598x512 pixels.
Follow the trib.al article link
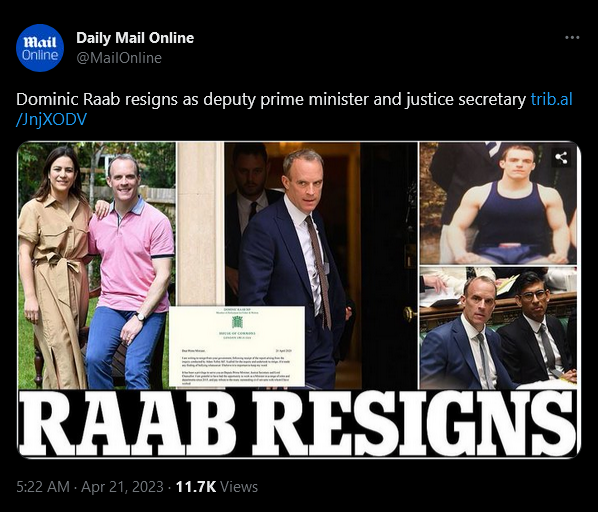point(551,99)
